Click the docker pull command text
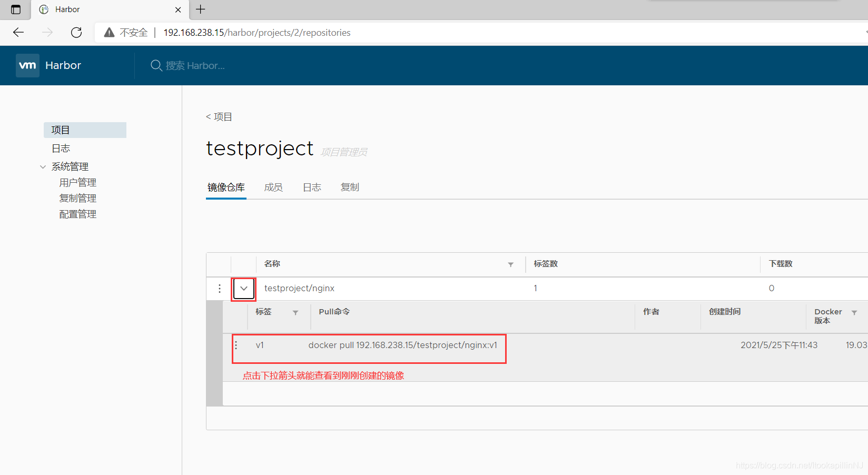The image size is (868, 475). pos(403,345)
